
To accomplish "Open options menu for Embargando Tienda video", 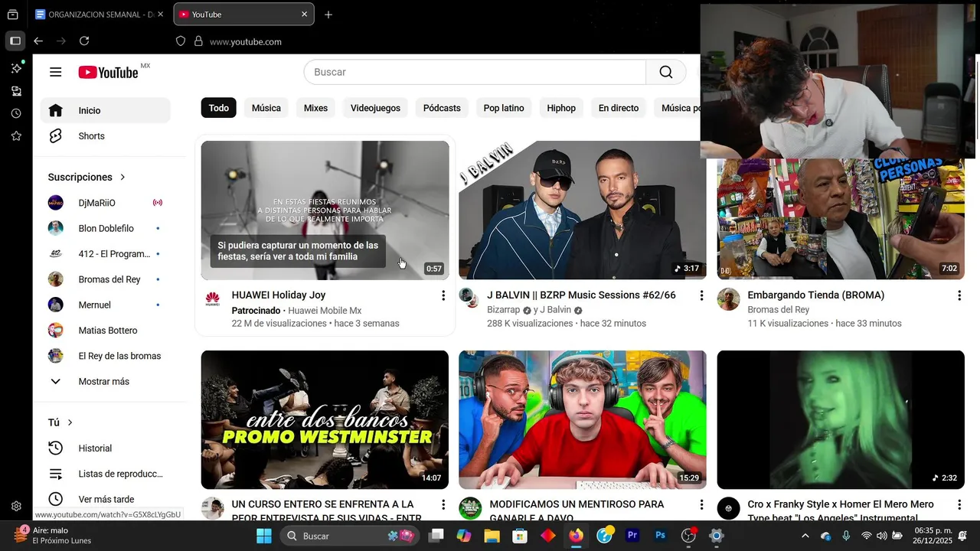I will (959, 295).
